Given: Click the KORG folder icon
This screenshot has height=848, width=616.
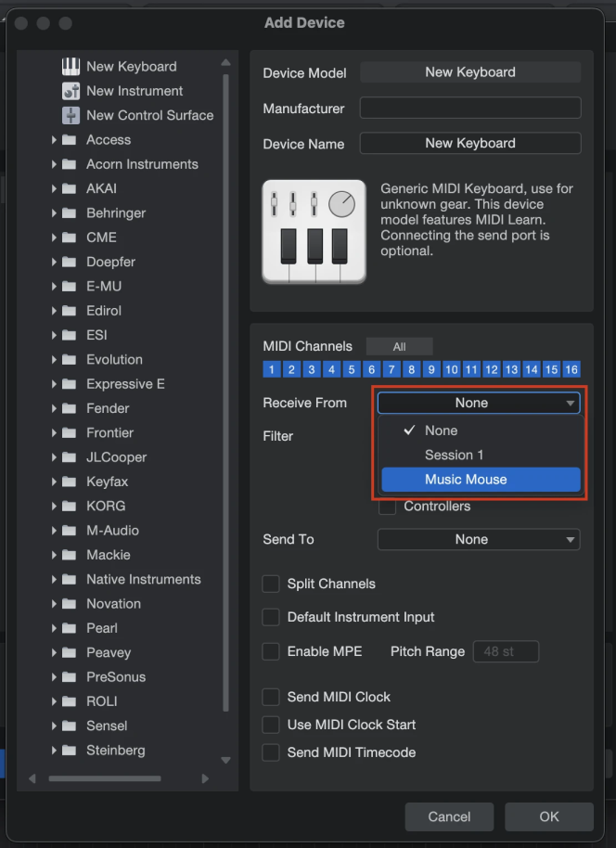Looking at the screenshot, I should click(70, 506).
